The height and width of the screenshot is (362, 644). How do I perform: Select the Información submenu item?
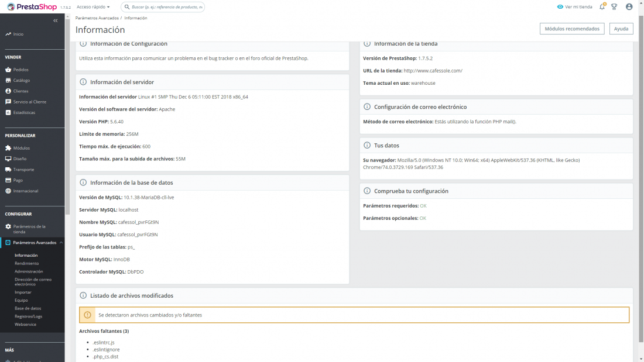tap(26, 256)
